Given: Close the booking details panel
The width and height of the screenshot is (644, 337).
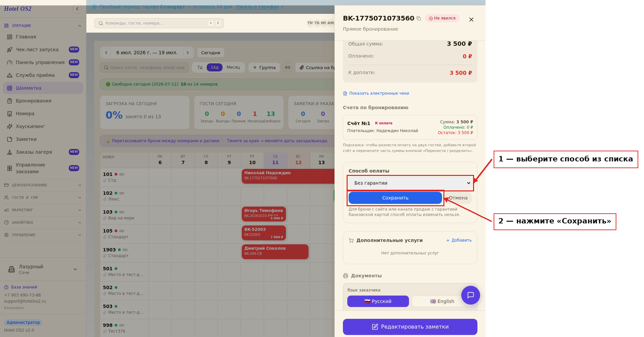Looking at the screenshot, I should 471,20.
